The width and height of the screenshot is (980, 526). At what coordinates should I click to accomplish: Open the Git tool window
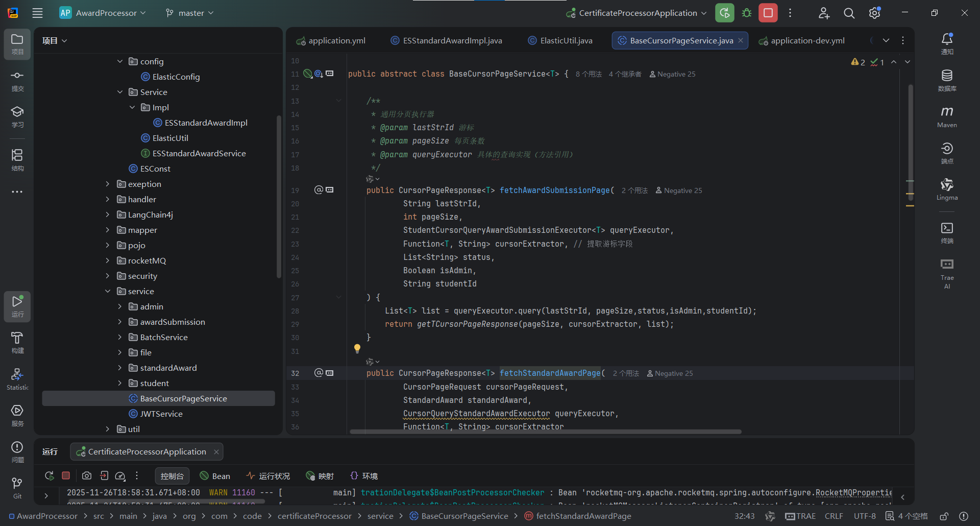pos(17,488)
